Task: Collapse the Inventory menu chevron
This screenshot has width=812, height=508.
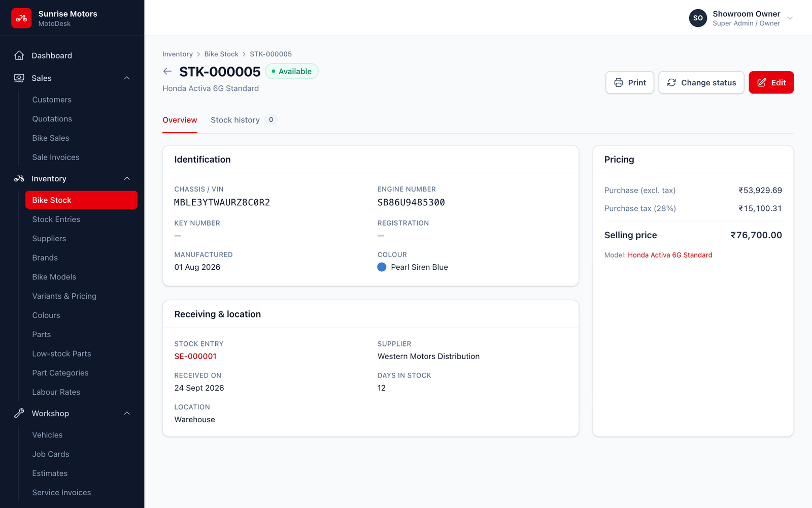Action: [127, 179]
